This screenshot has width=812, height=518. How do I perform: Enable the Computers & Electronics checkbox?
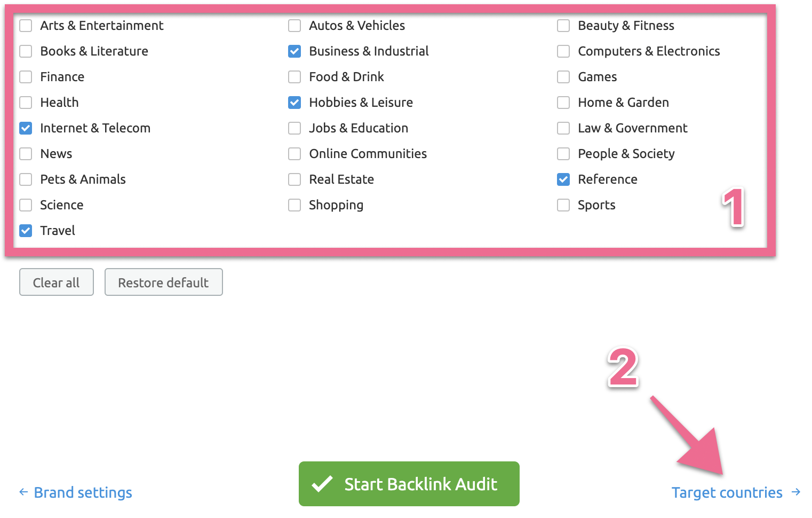tap(563, 51)
